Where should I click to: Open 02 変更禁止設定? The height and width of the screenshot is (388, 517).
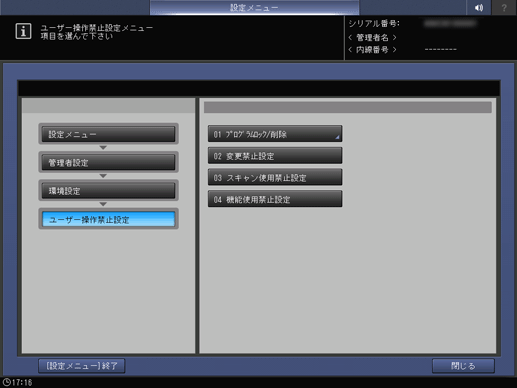275,155
